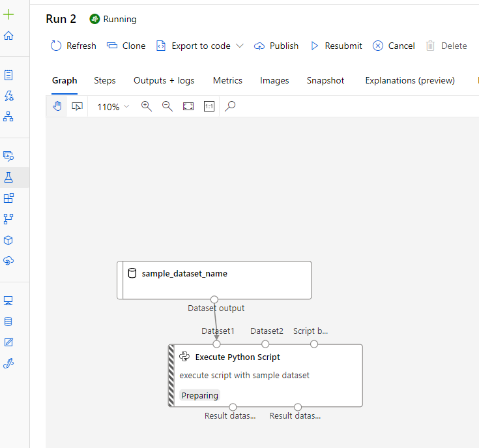Open Automated ML lightning icon
The image size is (479, 448).
pyautogui.click(x=8, y=96)
